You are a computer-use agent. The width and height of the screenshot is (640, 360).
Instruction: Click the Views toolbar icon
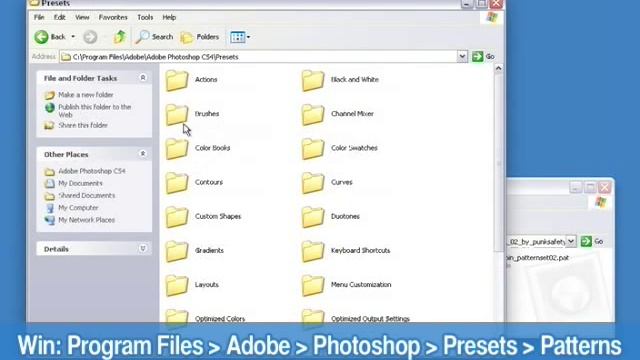(x=238, y=37)
